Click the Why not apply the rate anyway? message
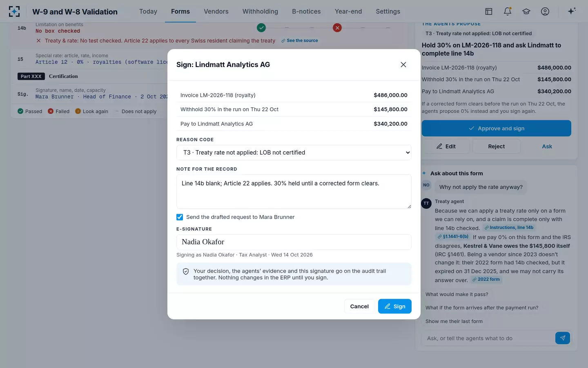 click(481, 187)
